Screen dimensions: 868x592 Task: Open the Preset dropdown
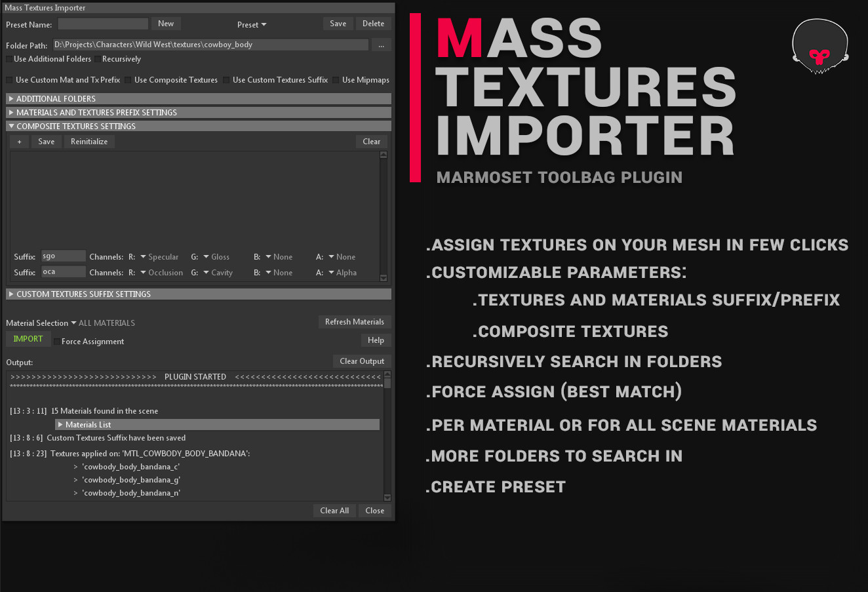(x=252, y=24)
